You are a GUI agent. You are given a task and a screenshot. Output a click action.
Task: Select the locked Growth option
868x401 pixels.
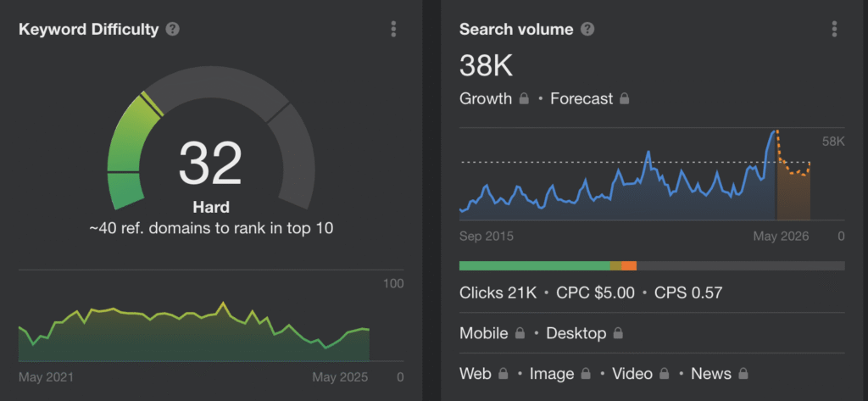486,98
